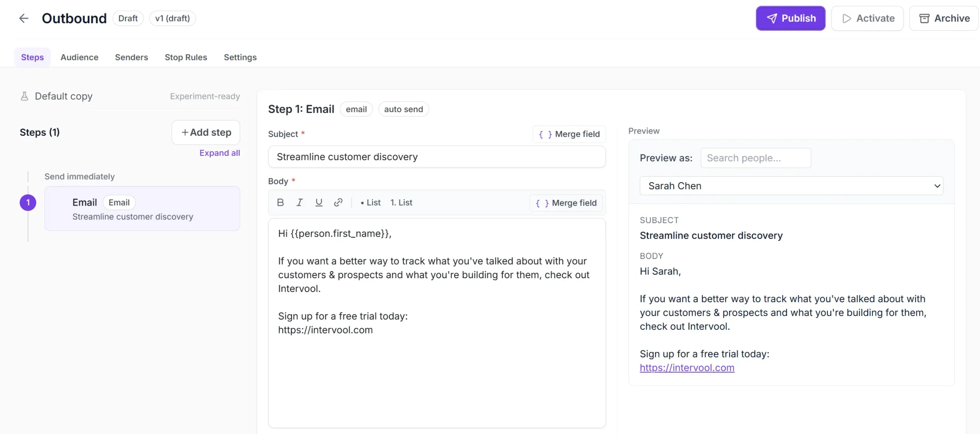
Task: Switch to the Audience tab
Action: [x=79, y=57]
